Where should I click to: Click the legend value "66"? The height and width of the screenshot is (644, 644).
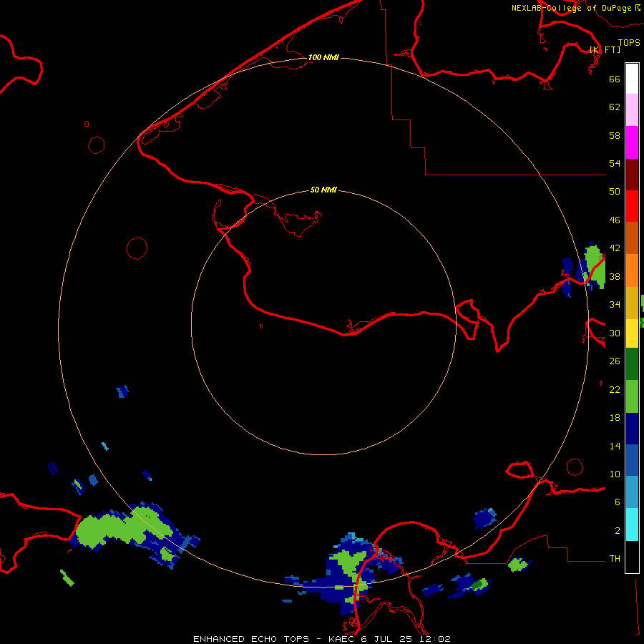tap(615, 79)
